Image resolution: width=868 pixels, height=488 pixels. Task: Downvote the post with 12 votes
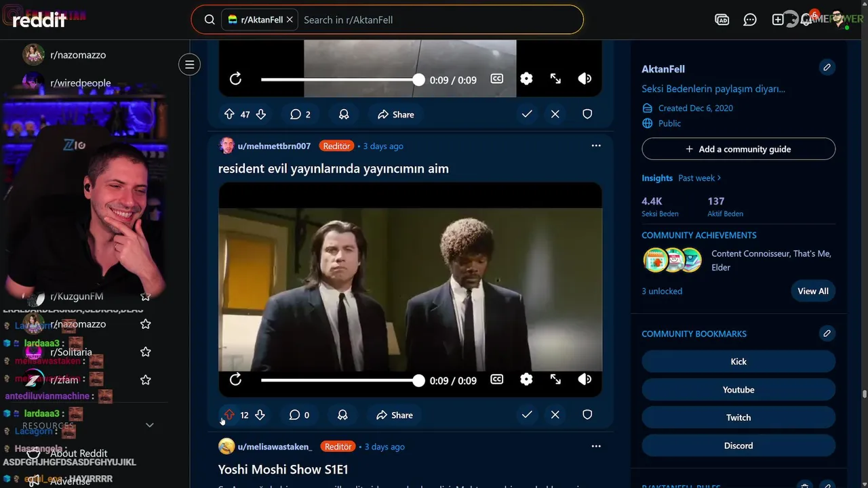(260, 415)
